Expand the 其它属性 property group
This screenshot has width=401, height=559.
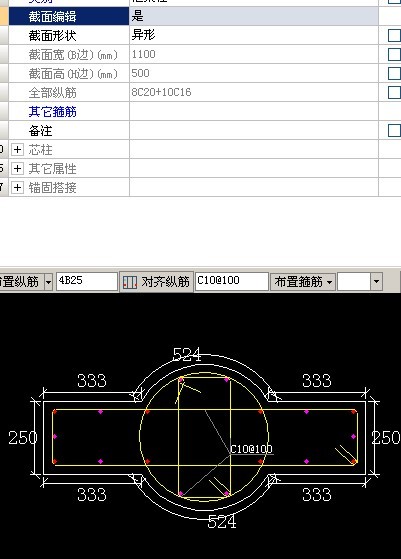17,168
